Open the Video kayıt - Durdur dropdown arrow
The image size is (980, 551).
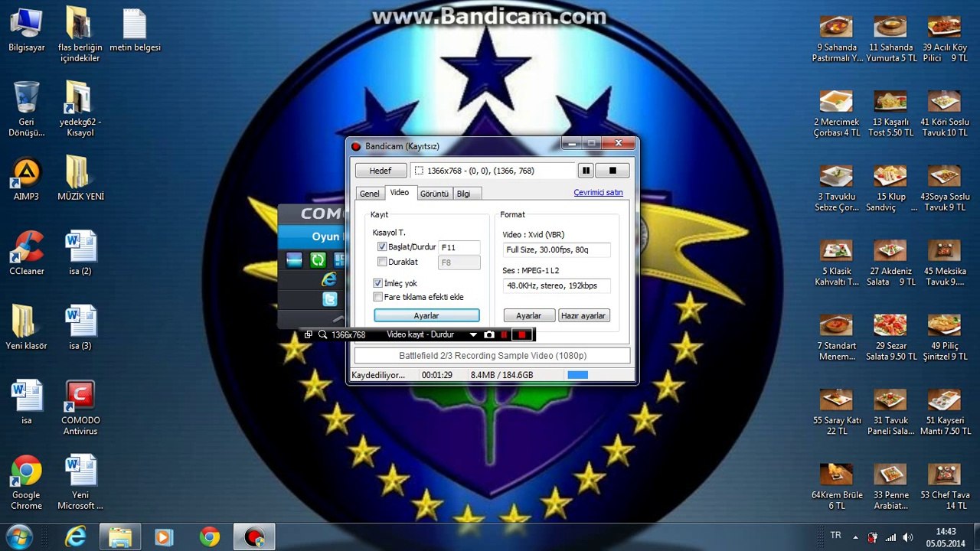[473, 334]
